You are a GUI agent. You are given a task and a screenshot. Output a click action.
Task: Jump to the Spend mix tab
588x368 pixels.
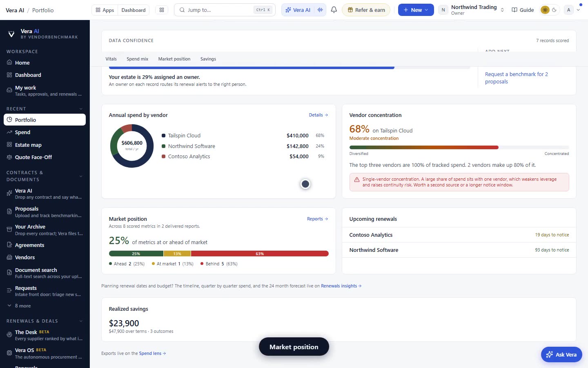click(x=137, y=59)
